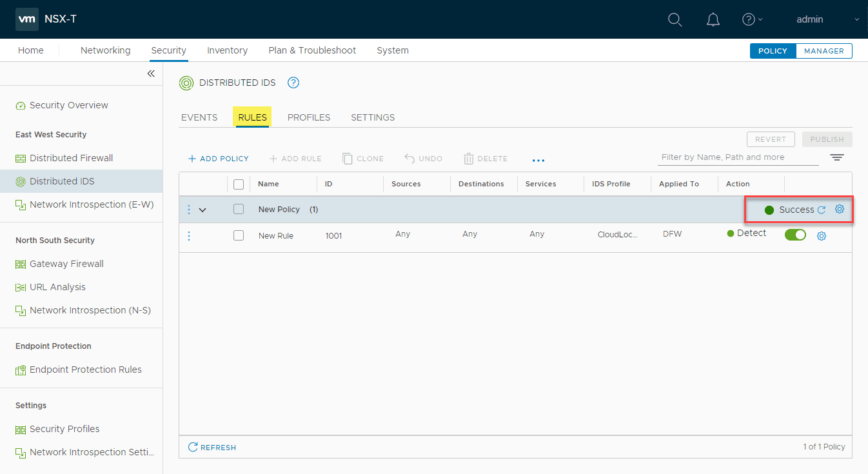Open the rule settings gear on New Rule row
The image size is (868, 474).
(x=822, y=235)
